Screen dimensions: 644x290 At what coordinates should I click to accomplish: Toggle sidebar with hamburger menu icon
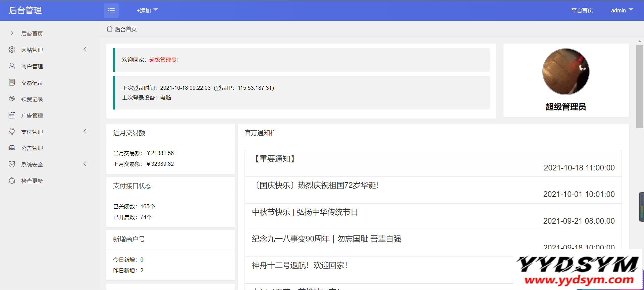tap(111, 11)
